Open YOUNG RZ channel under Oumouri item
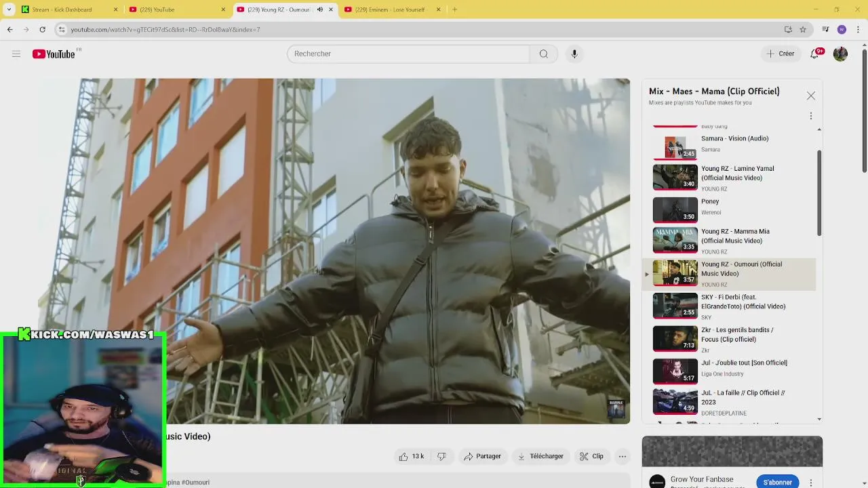This screenshot has height=488, width=868. 714,285
